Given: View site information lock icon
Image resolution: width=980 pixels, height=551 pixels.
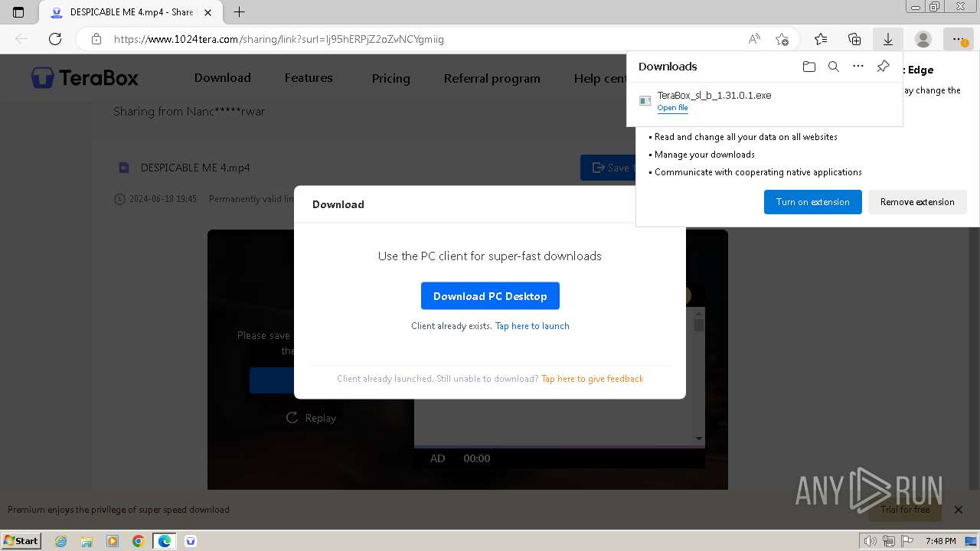Looking at the screenshot, I should pyautogui.click(x=96, y=39).
